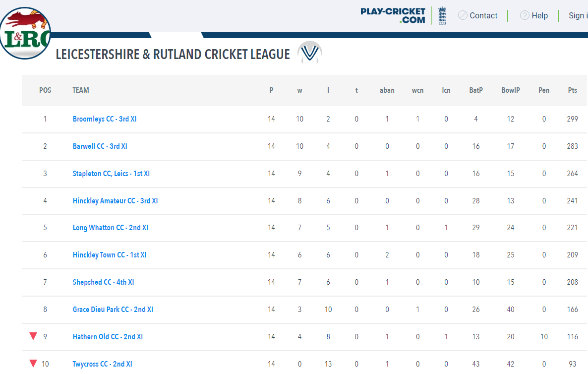Screen dimensions: 588x374
Task: Click the ECB crest icon
Action: (442, 16)
